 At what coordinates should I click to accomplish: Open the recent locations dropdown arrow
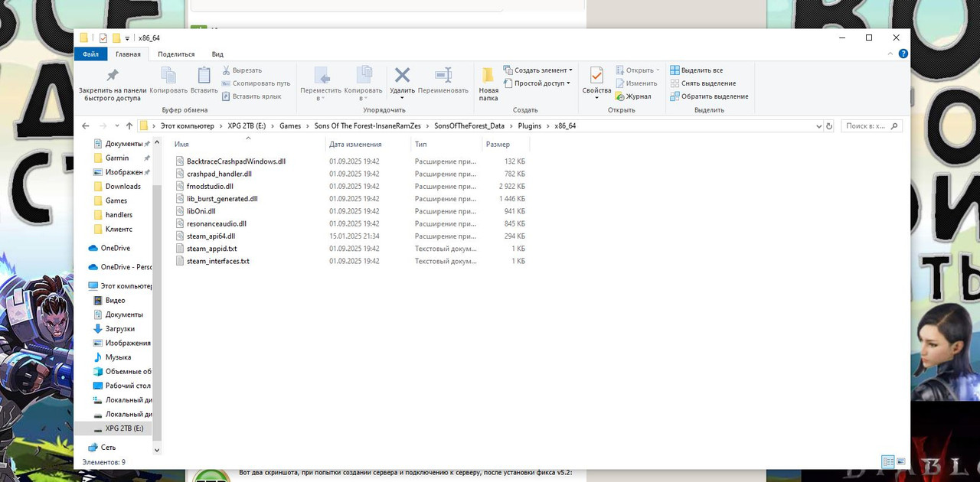click(116, 126)
